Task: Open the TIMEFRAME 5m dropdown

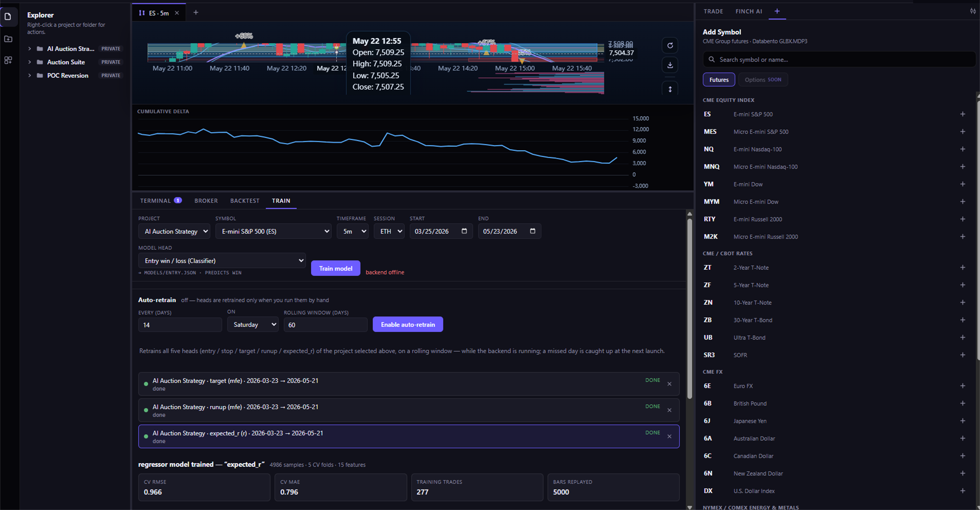Action: click(x=353, y=232)
